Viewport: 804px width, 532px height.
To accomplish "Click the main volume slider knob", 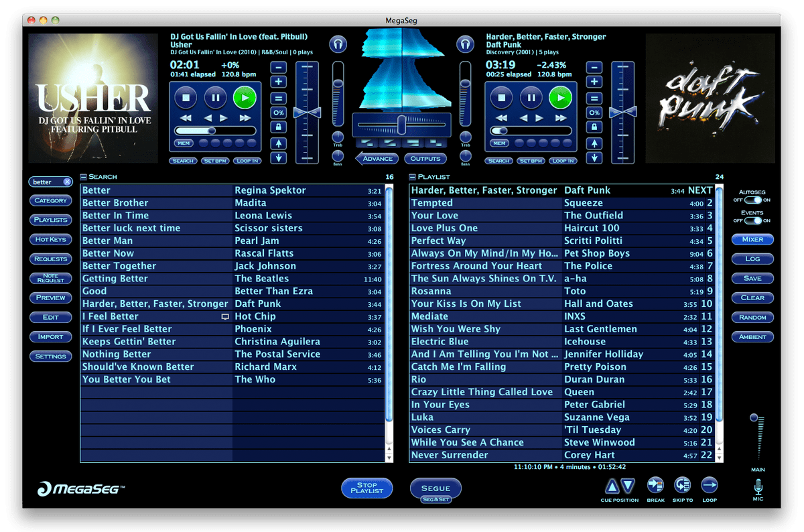I will (754, 417).
